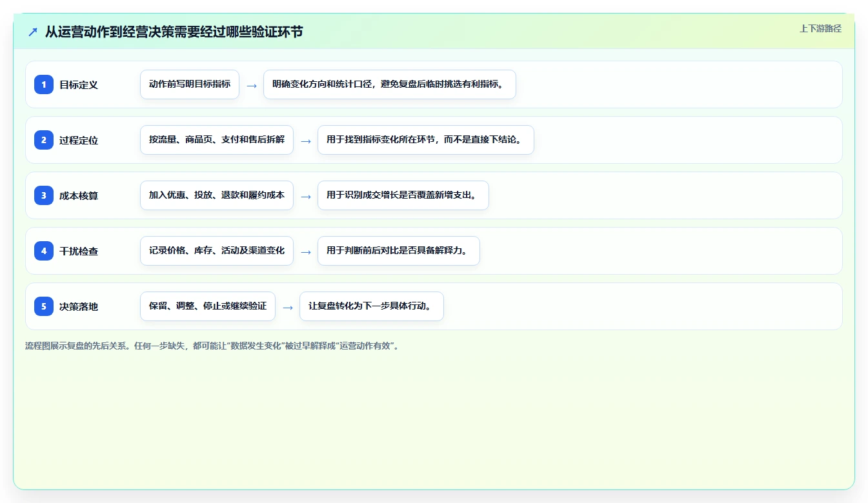Click the arrow icon beside the title
Screen dimensions: 868x503
pyautogui.click(x=33, y=32)
